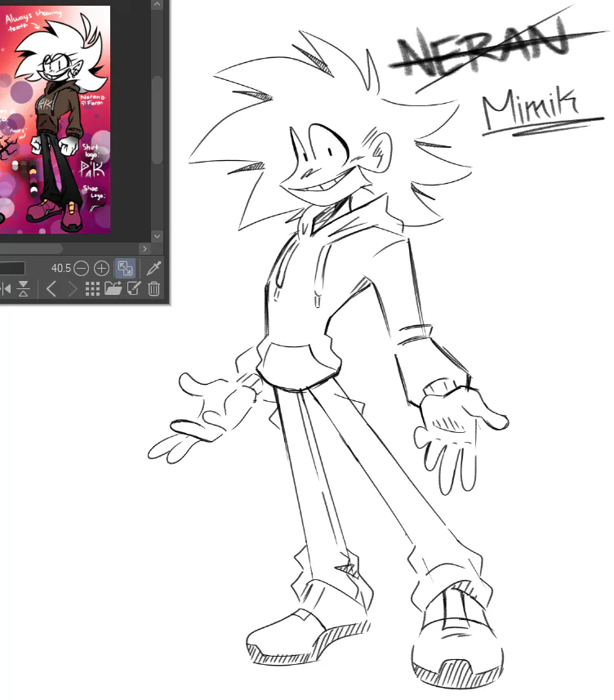
Task: Flip the Sub View image vertically
Action: [x=24, y=289]
